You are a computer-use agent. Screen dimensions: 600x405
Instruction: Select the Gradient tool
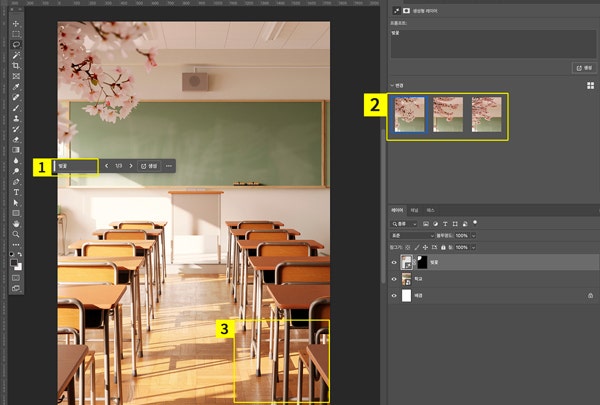[16, 150]
